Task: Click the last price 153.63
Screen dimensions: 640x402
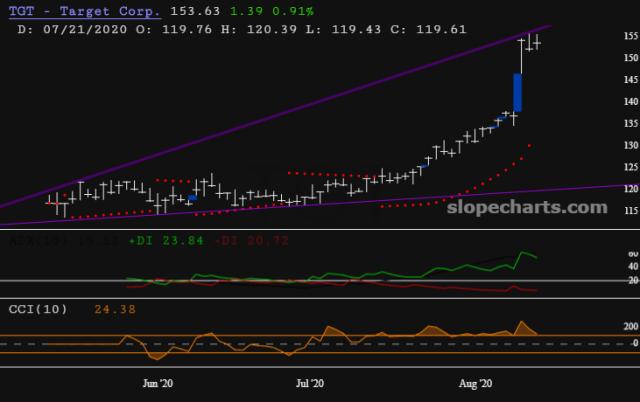Action: point(195,11)
